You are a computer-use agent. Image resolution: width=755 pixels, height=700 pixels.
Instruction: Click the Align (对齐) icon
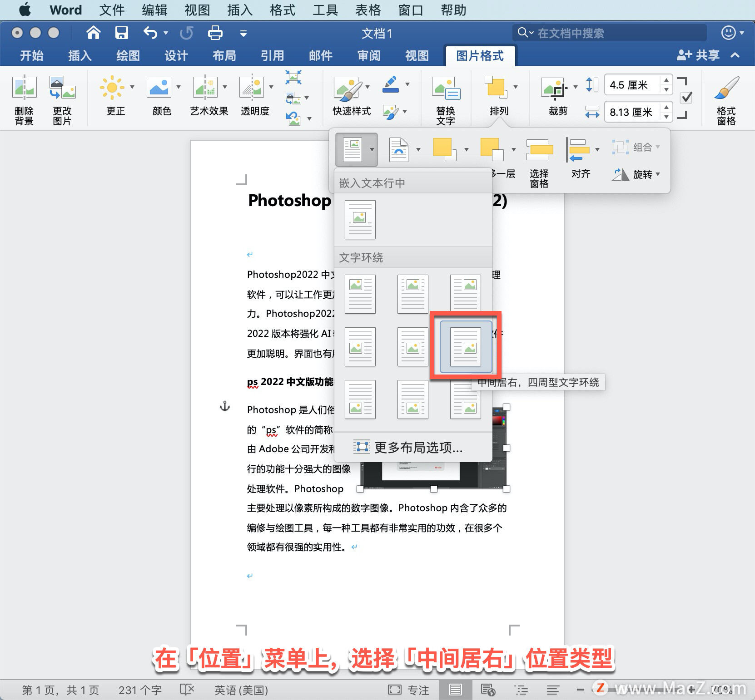(x=578, y=150)
